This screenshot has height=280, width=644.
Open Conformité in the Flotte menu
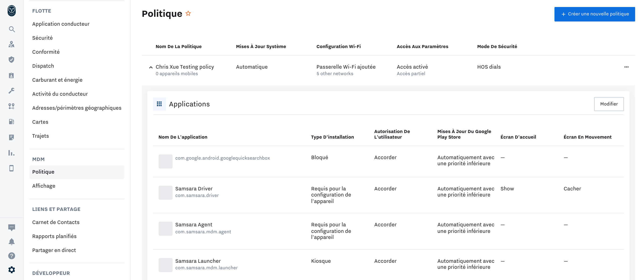46,52
